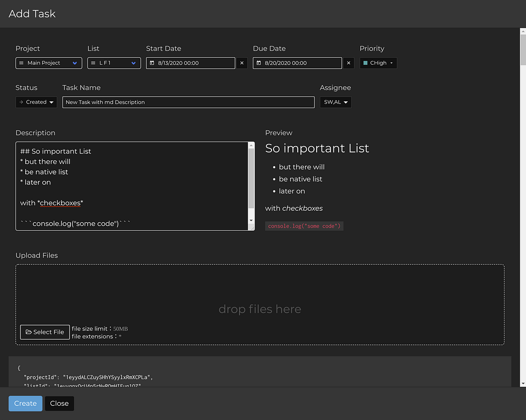This screenshot has height=420, width=526.
Task: Click the 'Upload Files' label
Action: tap(37, 255)
